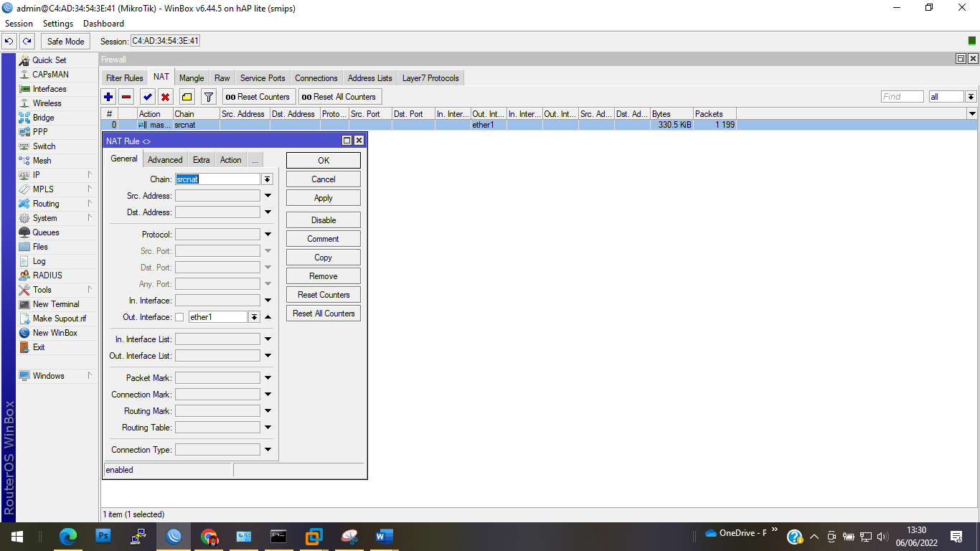Open Extra tab in NAT Rule

[x=201, y=160]
